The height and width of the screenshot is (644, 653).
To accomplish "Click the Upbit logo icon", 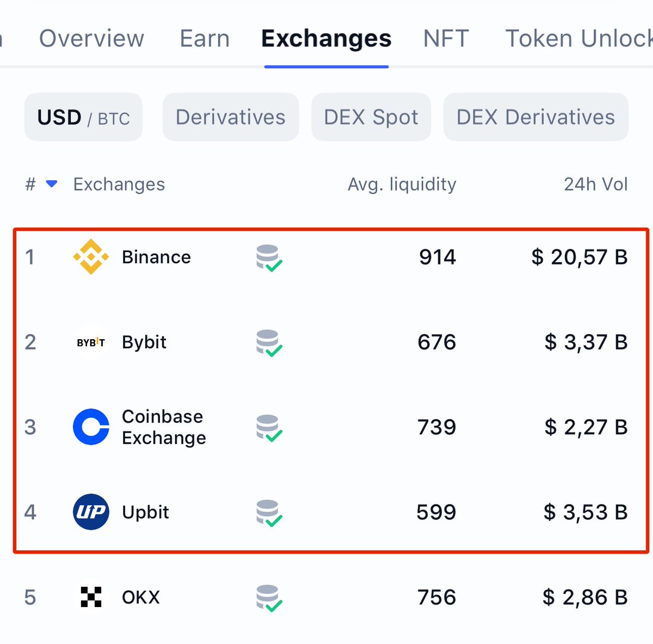I will (x=91, y=512).
